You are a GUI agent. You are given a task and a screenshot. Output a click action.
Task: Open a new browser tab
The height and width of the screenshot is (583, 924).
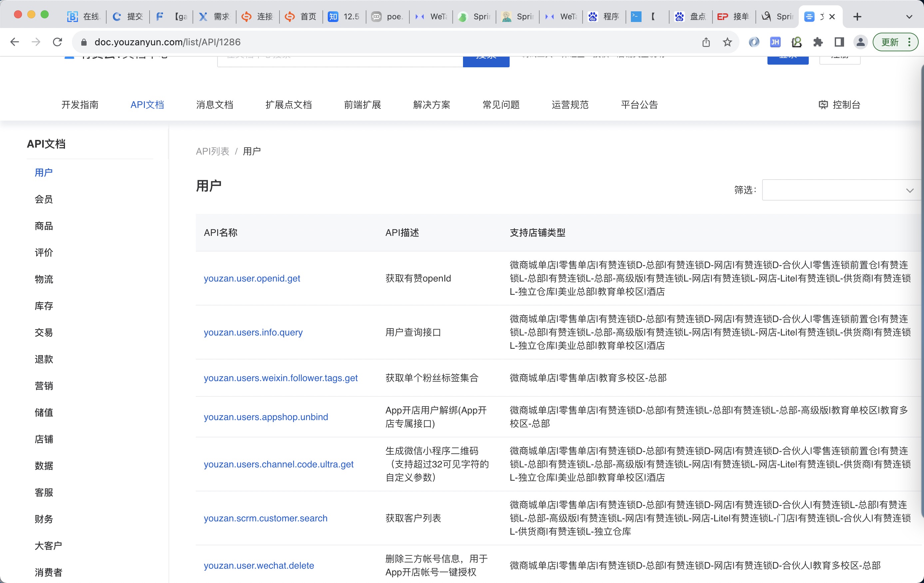click(857, 17)
